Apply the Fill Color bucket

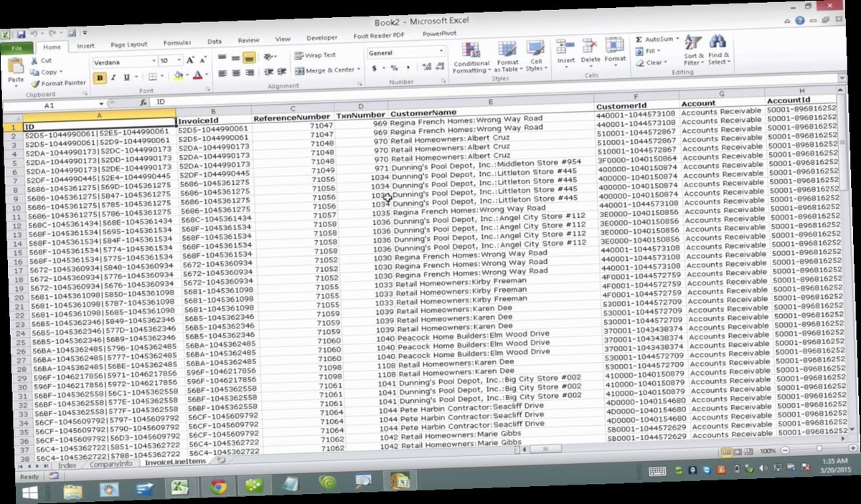pyautogui.click(x=179, y=76)
